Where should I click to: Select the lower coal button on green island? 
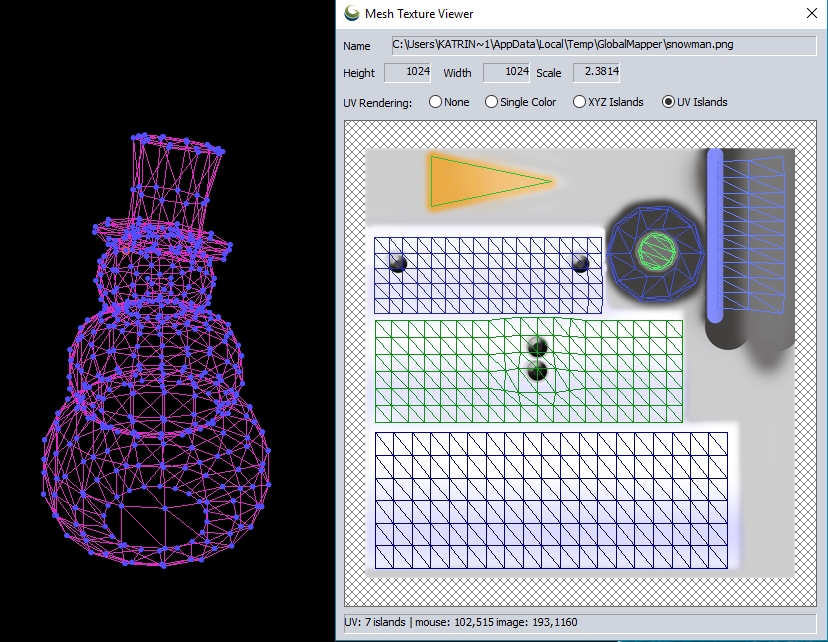[x=538, y=372]
